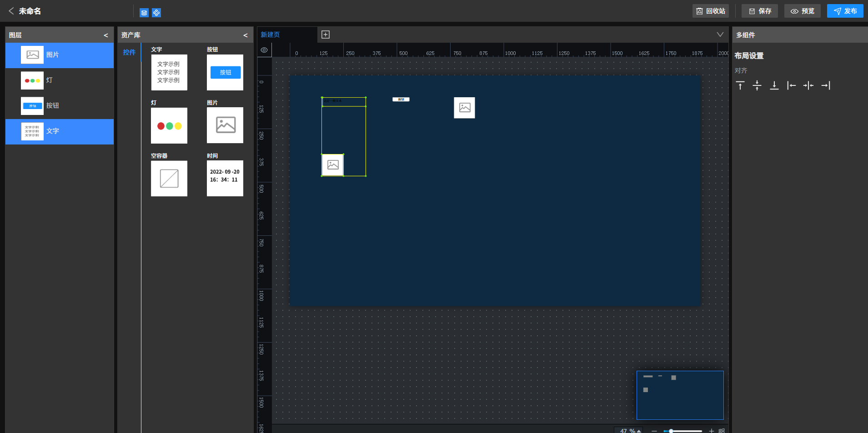This screenshot has height=433, width=868.
Task: Pick the 空容器 empty container widget
Action: [x=169, y=179]
